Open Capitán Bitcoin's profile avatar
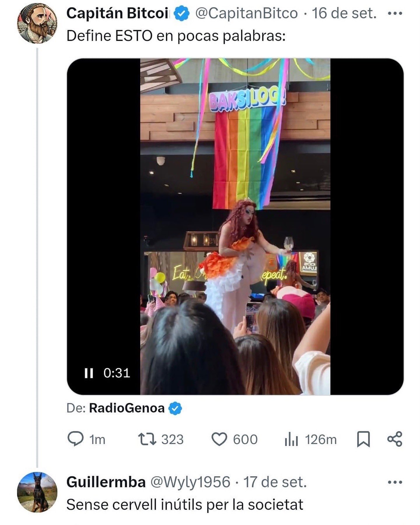Screen dimensions: 420x525 [37, 24]
